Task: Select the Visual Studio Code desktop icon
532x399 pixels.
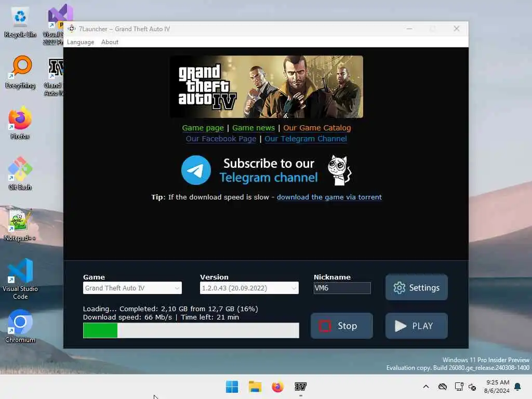Action: (20, 279)
